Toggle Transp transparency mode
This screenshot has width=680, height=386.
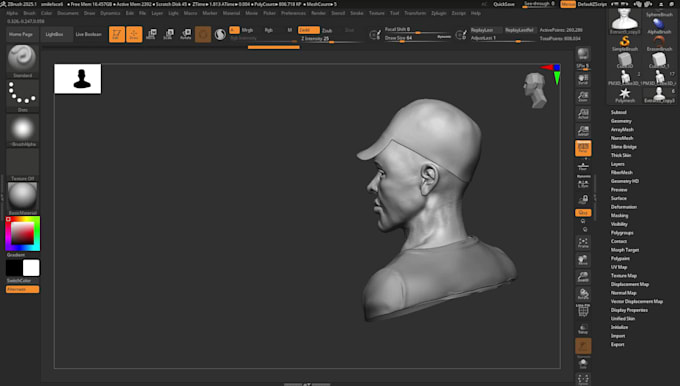tap(583, 328)
